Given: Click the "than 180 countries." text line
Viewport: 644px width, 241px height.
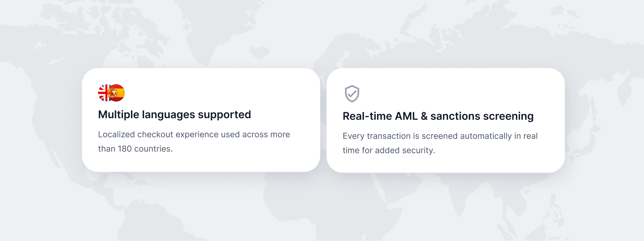Looking at the screenshot, I should [x=135, y=149].
